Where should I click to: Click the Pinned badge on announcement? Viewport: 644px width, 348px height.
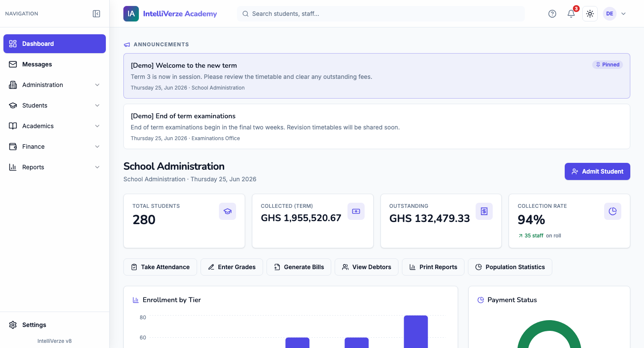click(608, 65)
